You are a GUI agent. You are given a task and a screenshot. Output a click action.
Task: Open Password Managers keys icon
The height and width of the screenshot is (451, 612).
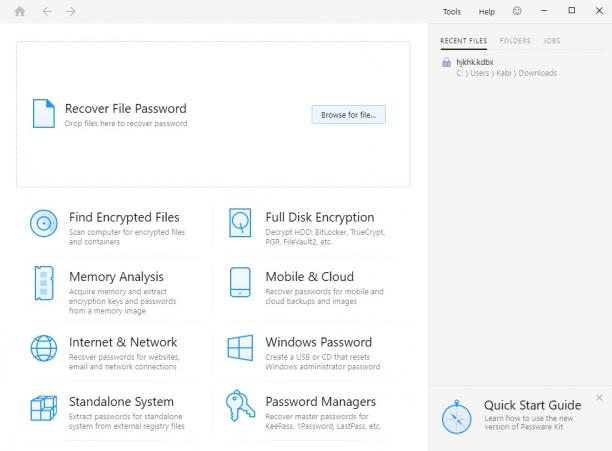(x=240, y=406)
